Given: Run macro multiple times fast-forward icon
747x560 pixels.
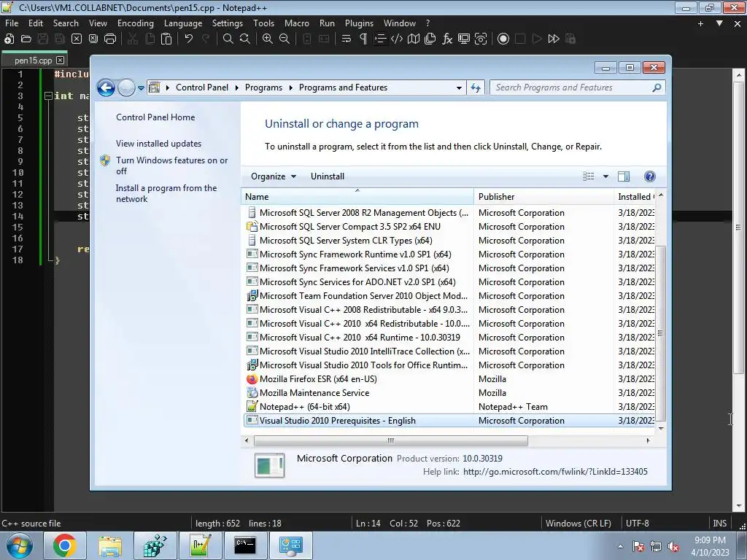Looking at the screenshot, I should tap(554, 39).
